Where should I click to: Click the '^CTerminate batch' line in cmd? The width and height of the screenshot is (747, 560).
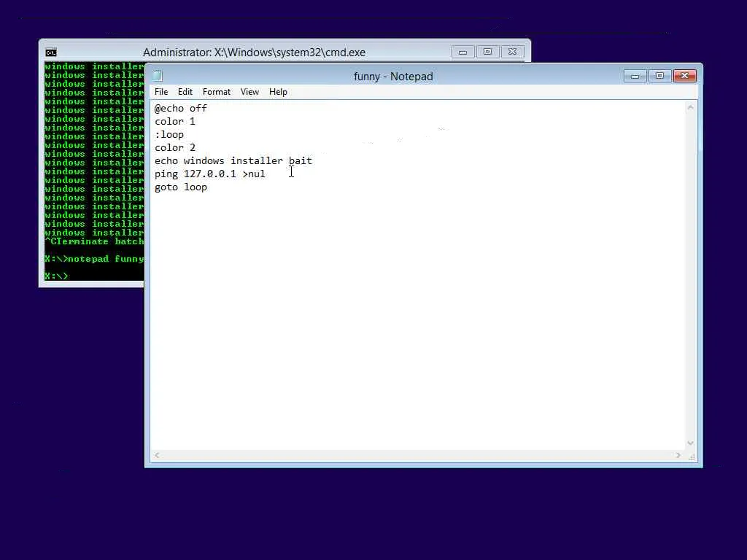(x=94, y=241)
